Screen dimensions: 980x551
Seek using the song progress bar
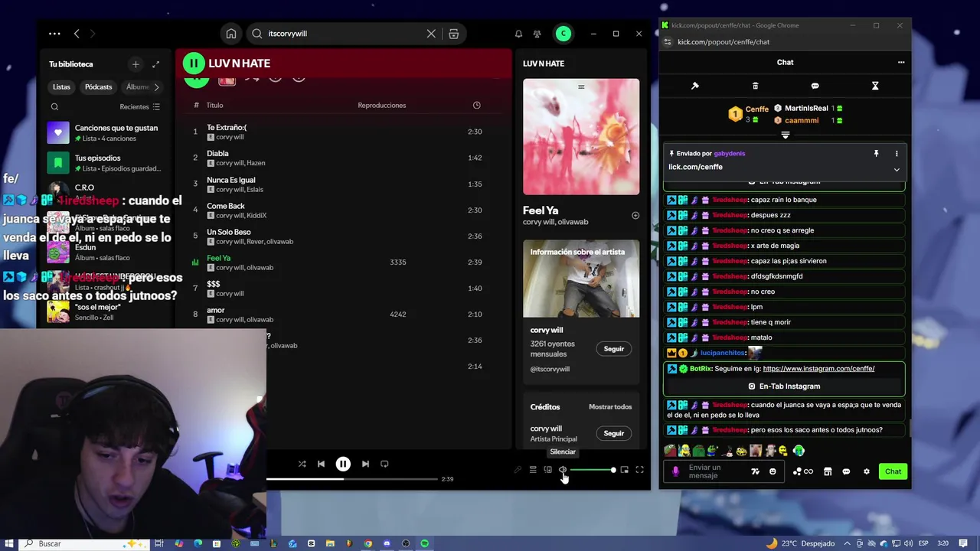coord(351,479)
